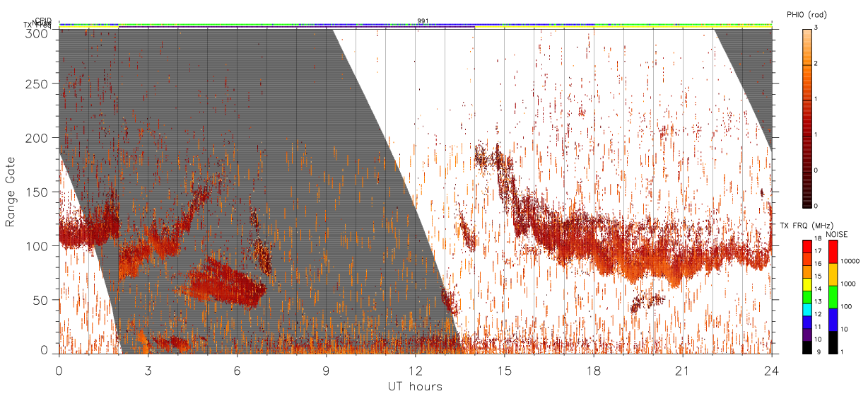Screen dimensions: 868x401
Task: Click the '150' tick on Range Gate axis
Action: point(38,192)
